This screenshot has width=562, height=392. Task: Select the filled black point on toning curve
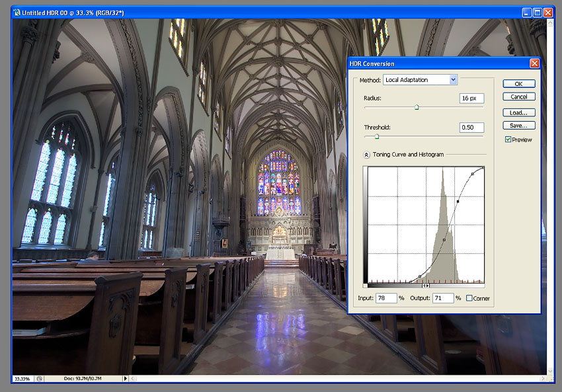click(458, 201)
